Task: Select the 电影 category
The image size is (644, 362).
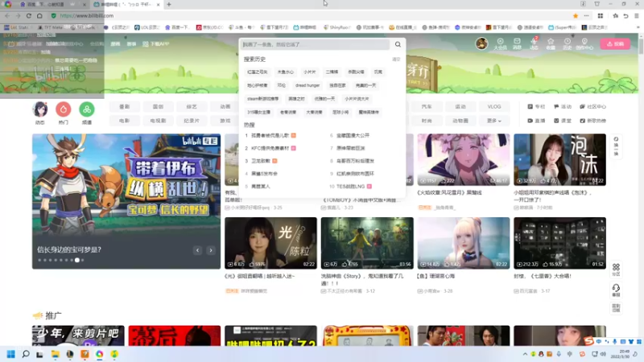Action: point(125,121)
